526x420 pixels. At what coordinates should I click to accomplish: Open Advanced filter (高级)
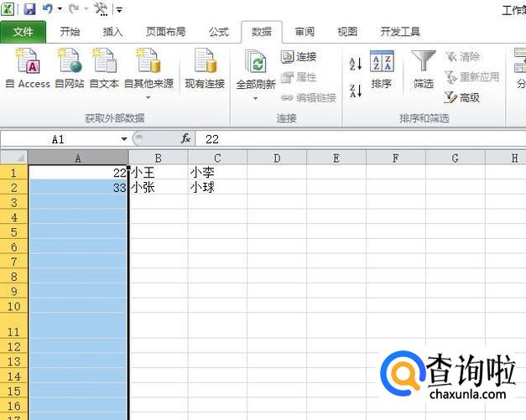point(461,97)
